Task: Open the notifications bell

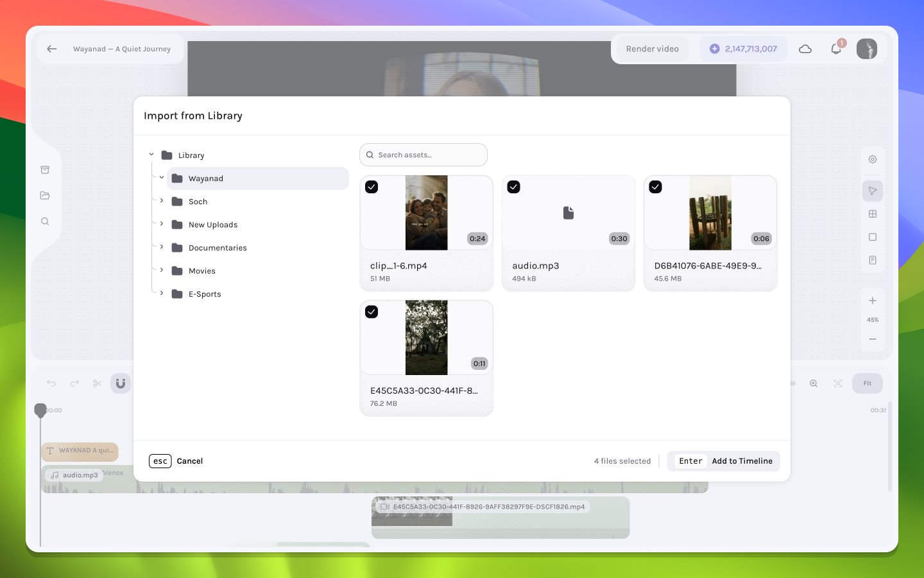Action: pyautogui.click(x=836, y=49)
